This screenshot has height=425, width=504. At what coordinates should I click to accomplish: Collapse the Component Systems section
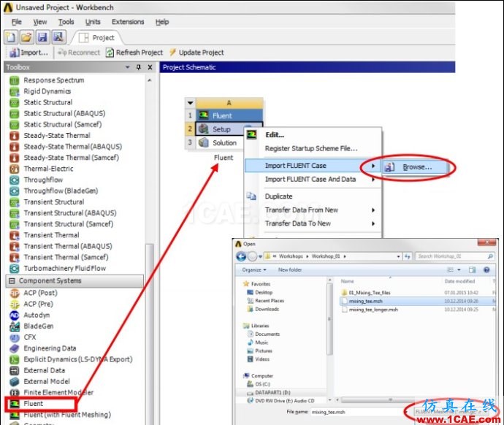coord(12,280)
